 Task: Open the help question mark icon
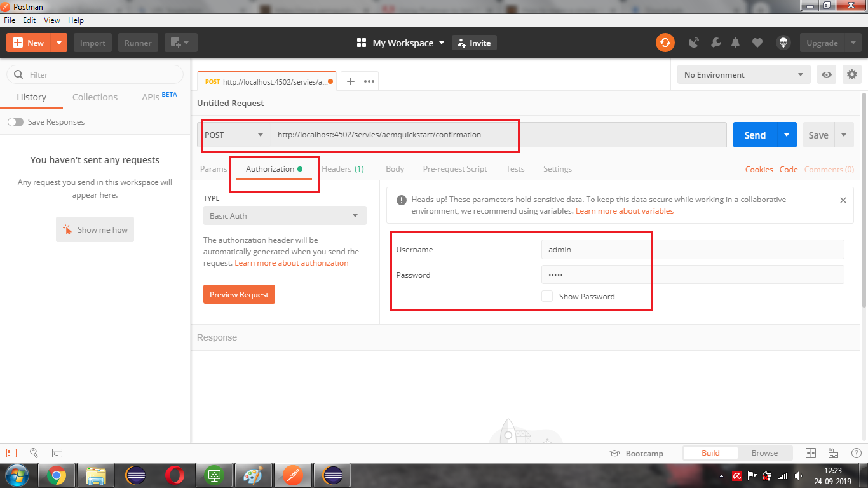(856, 453)
